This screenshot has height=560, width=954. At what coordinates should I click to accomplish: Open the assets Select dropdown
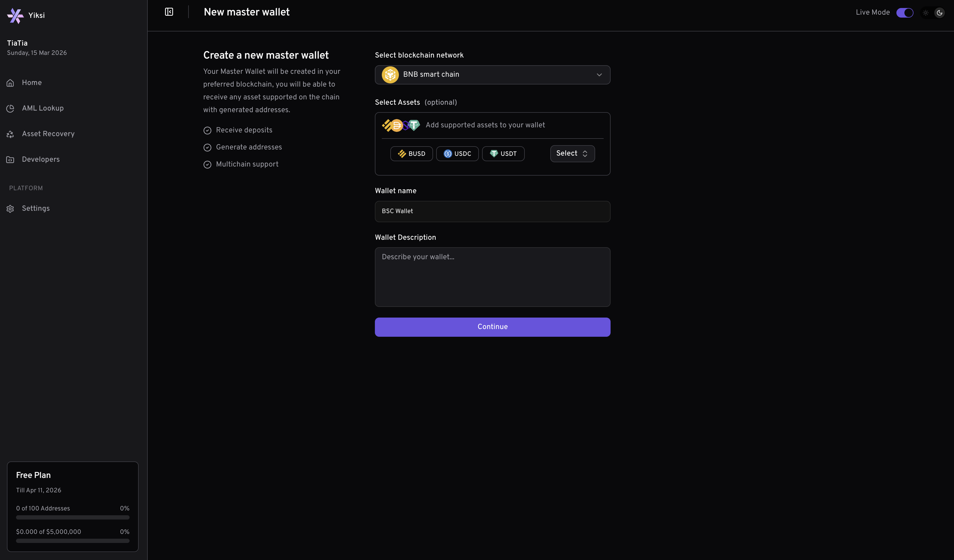point(572,154)
